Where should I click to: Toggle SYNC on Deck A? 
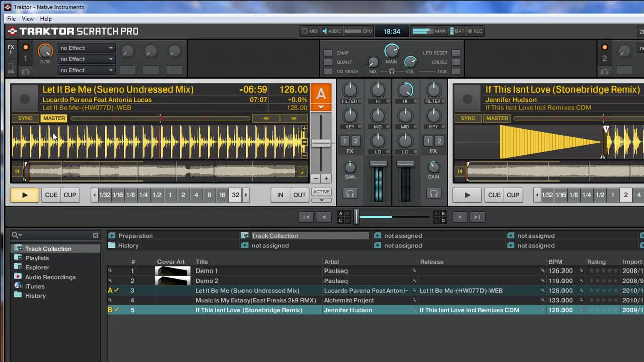pos(25,118)
